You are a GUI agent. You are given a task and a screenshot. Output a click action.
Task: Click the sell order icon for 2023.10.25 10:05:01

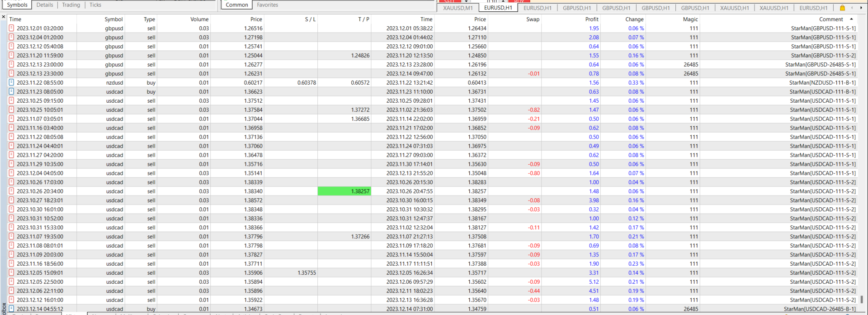pyautogui.click(x=11, y=110)
